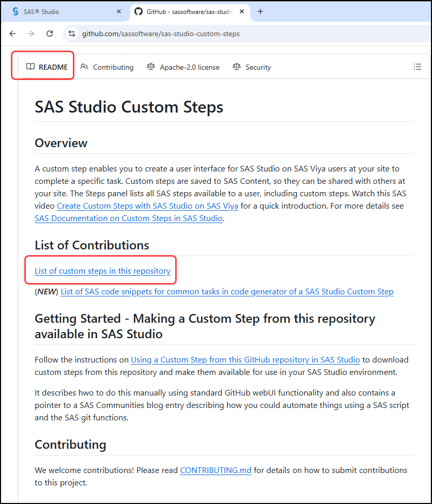
Task: Open Create Custom Steps with SAS Studio link
Action: (148, 206)
